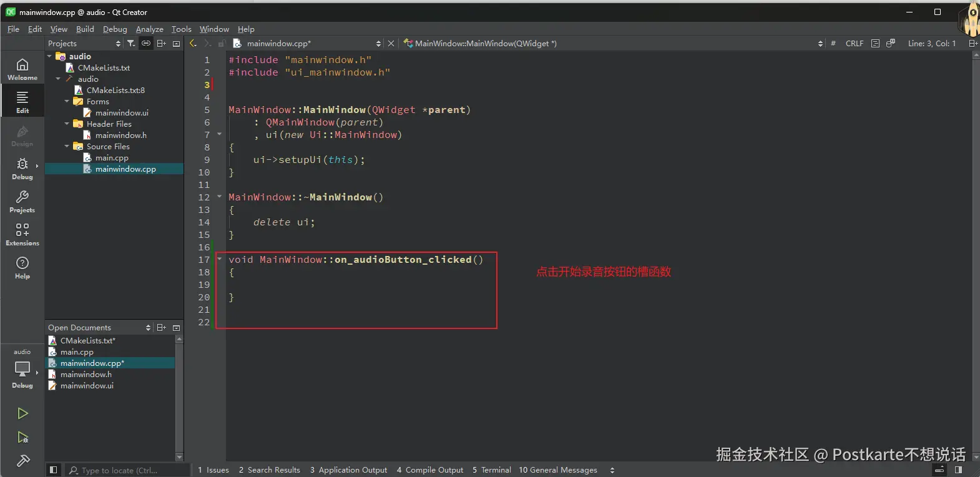Viewport: 980px width, 477px height.
Task: Show the 3 Application Output pane
Action: coord(349,470)
